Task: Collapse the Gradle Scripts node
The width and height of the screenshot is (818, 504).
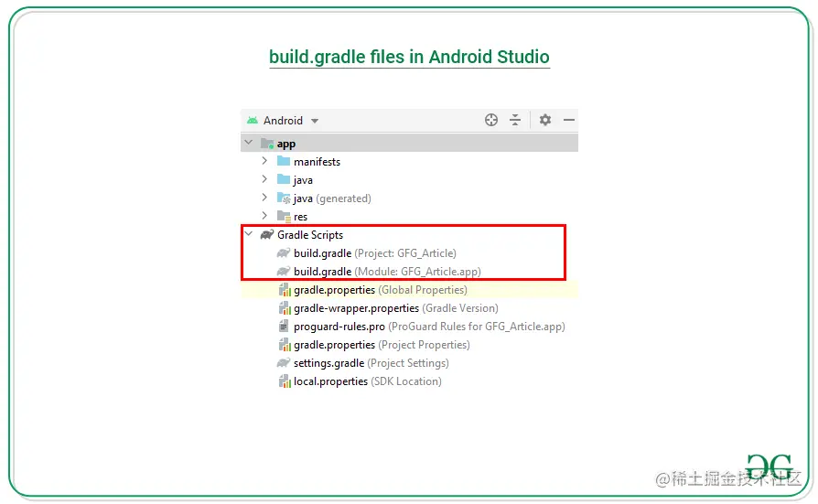Action: pyautogui.click(x=249, y=234)
